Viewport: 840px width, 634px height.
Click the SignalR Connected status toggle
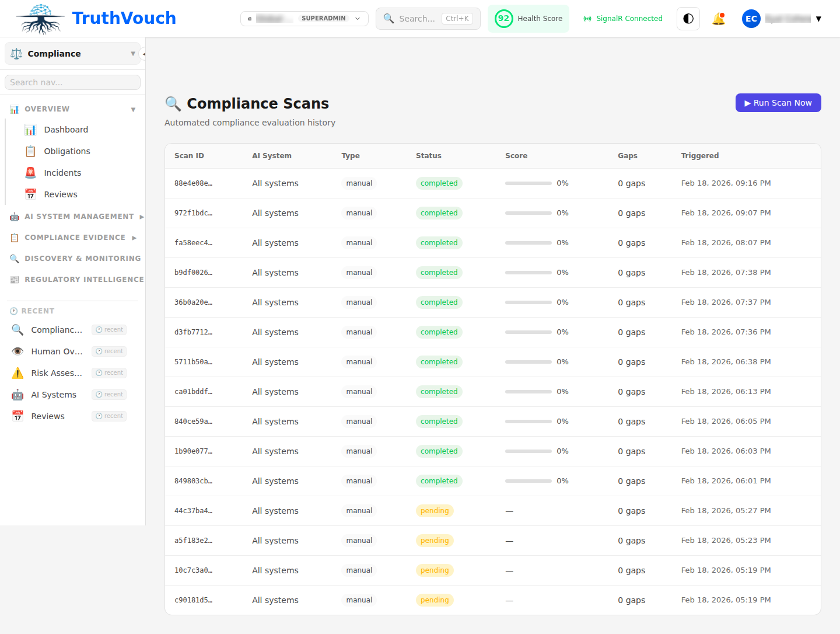[x=622, y=18]
